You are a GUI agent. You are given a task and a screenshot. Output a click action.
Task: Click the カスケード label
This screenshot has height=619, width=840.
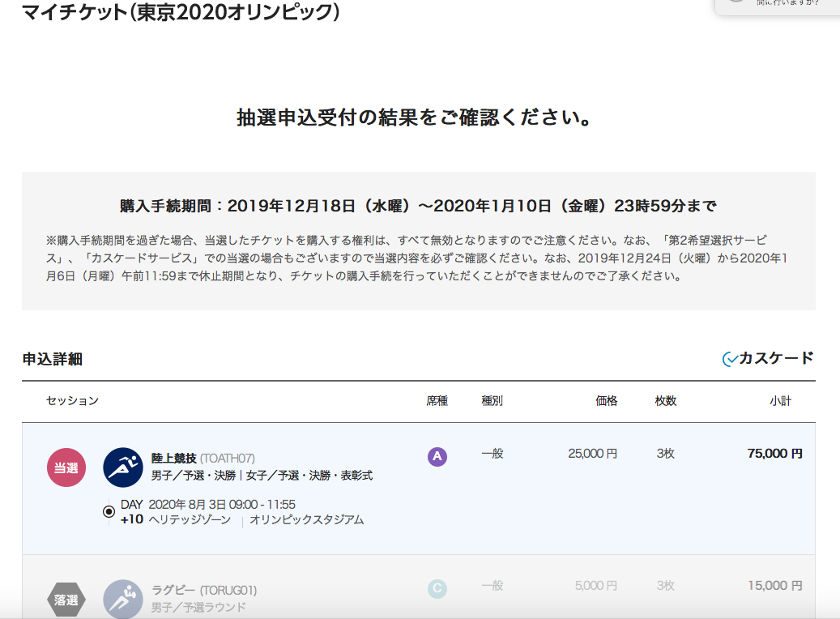pos(776,358)
